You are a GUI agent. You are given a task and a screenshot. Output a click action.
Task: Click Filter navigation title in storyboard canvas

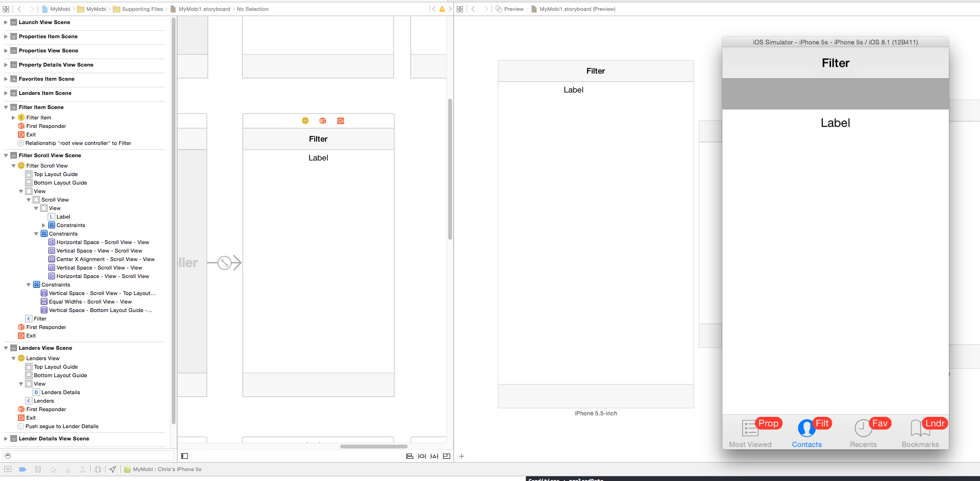point(318,139)
